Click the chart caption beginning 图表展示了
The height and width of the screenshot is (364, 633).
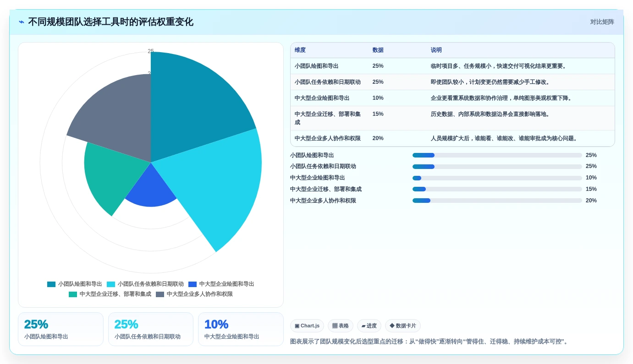coord(430,342)
